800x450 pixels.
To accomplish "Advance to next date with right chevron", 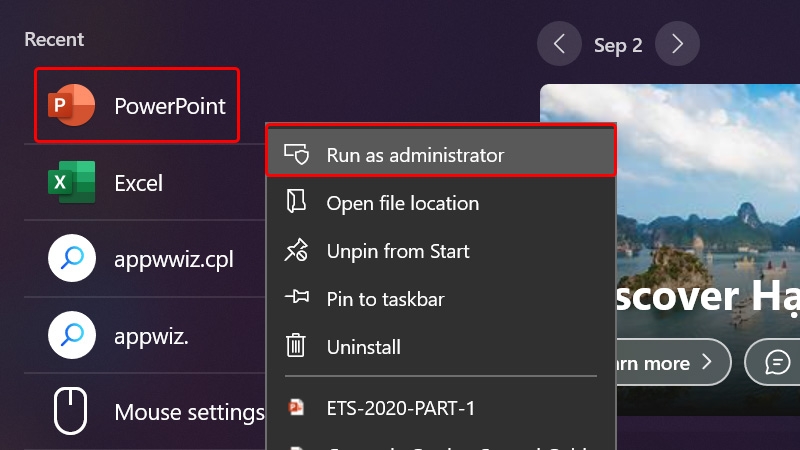I will [x=677, y=44].
